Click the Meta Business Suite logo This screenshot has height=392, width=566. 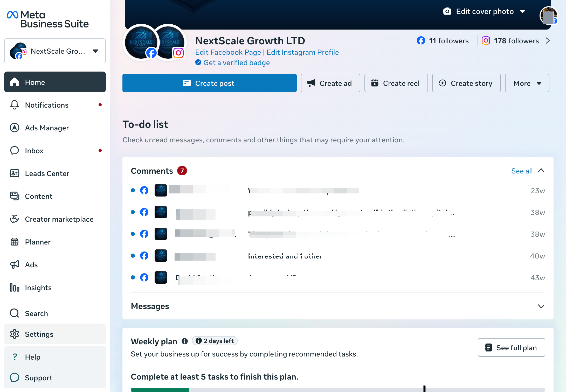click(48, 19)
